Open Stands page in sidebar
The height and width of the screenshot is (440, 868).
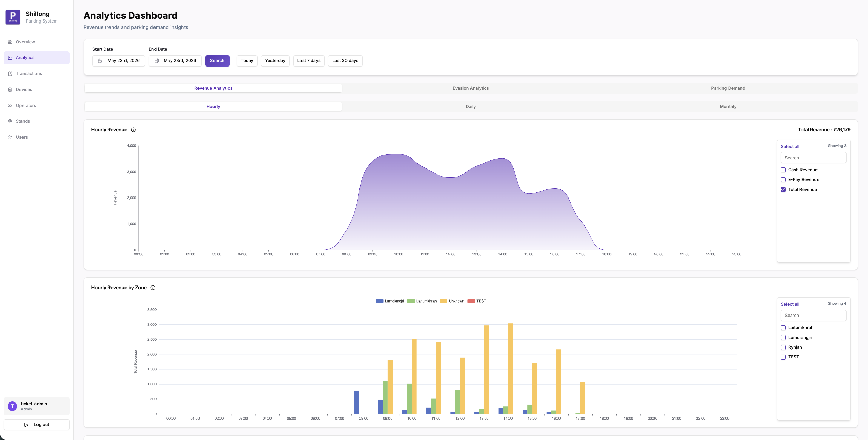36,121
